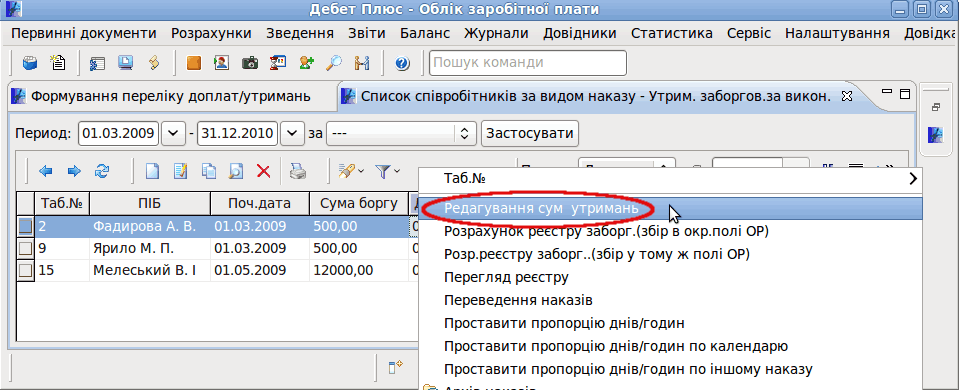Click the view record icon with magnifier
This screenshot has height=390, width=959.
(235, 172)
